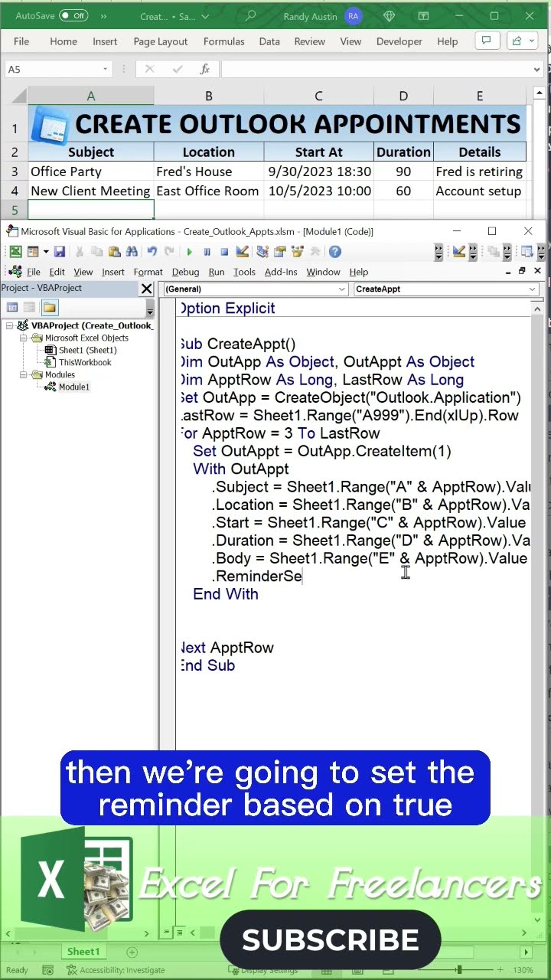This screenshot has width=551, height=980.
Task: Open Properties Window via toolbar icon
Action: [x=280, y=252]
